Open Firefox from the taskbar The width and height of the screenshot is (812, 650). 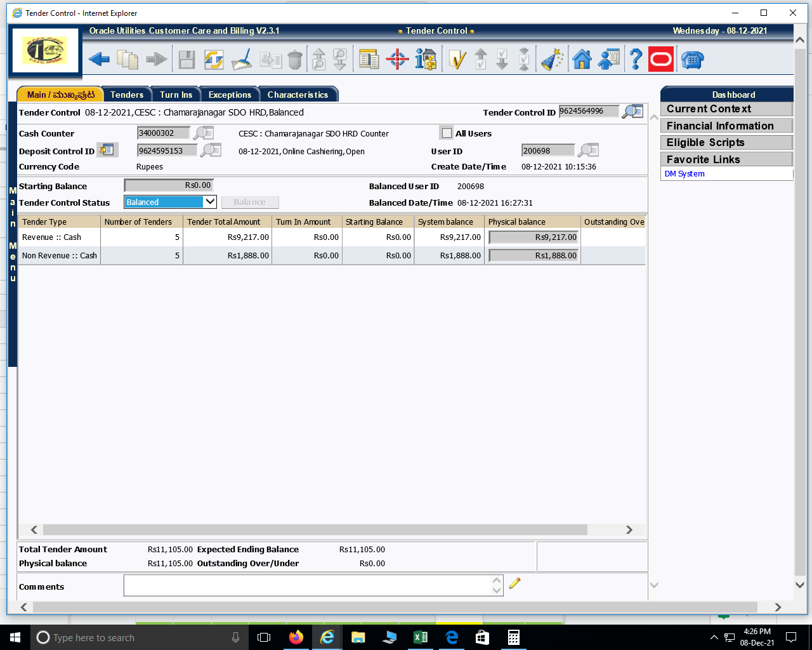[296, 637]
